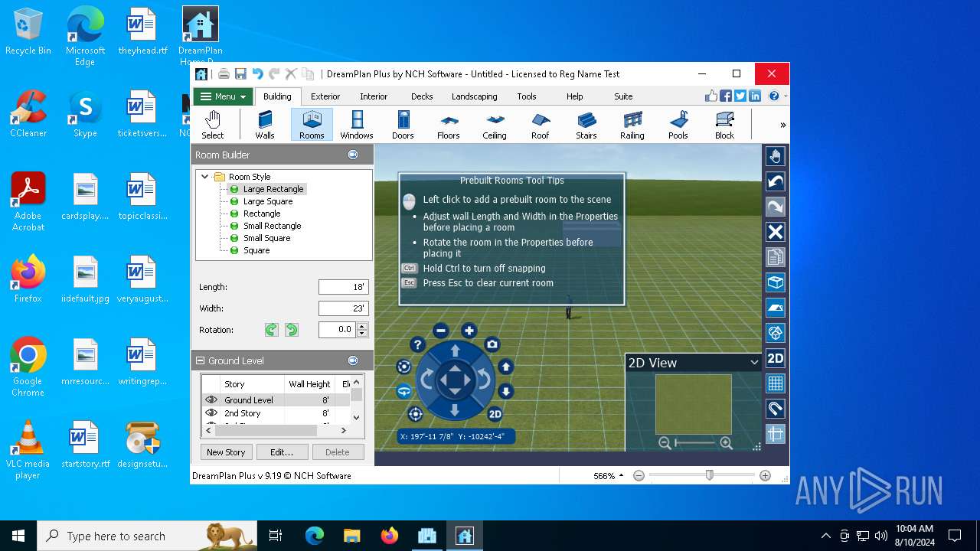980x551 pixels.
Task: Click the 3D box view icon in the right sidebar
Action: pyautogui.click(x=776, y=282)
